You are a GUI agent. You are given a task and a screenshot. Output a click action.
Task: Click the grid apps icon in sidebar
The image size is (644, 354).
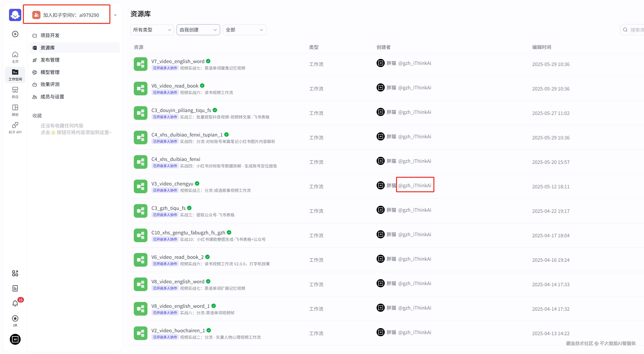(15, 273)
